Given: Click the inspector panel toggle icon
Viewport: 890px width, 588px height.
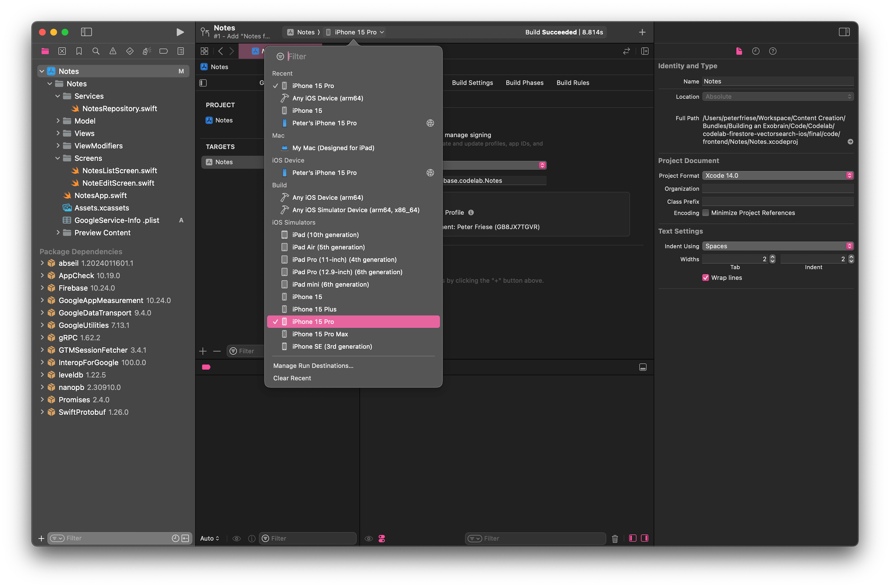Looking at the screenshot, I should [x=845, y=31].
